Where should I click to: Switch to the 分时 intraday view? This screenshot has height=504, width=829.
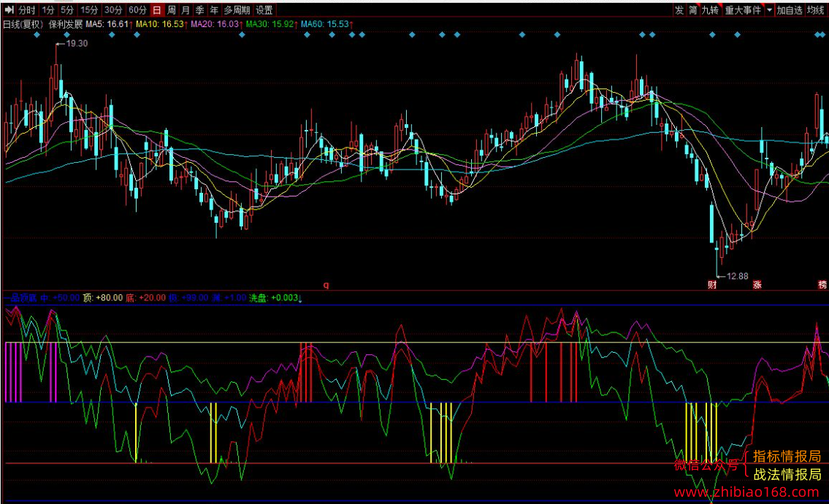coord(26,10)
